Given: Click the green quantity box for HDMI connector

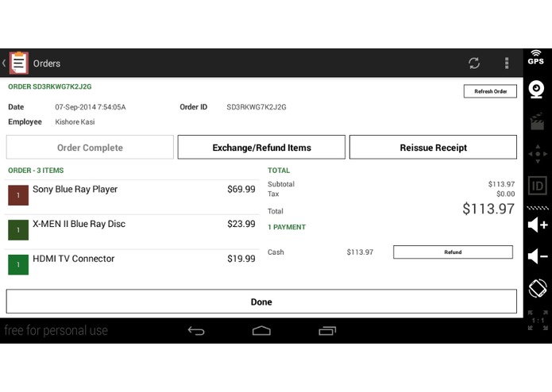Looking at the screenshot, I should 18,265.
